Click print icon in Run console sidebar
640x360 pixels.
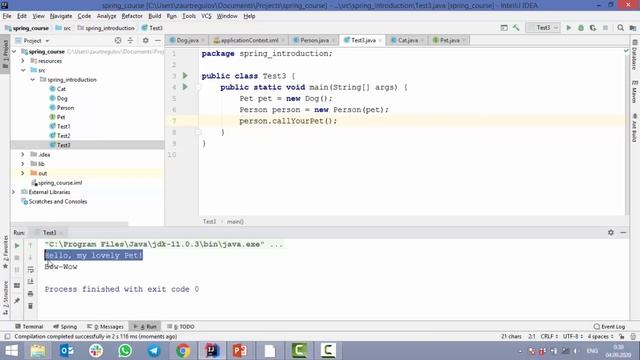coord(31,293)
